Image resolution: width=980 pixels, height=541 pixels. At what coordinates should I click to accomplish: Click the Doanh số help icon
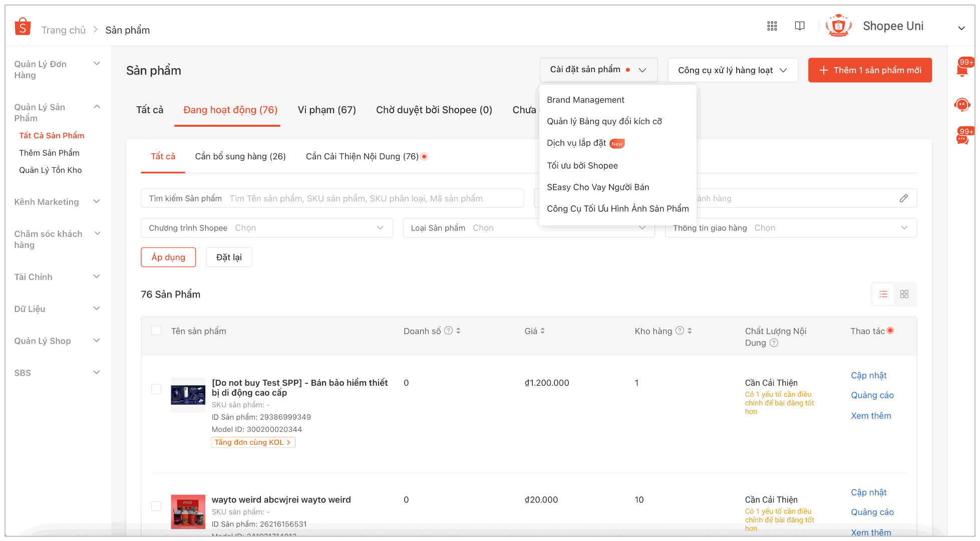click(449, 331)
